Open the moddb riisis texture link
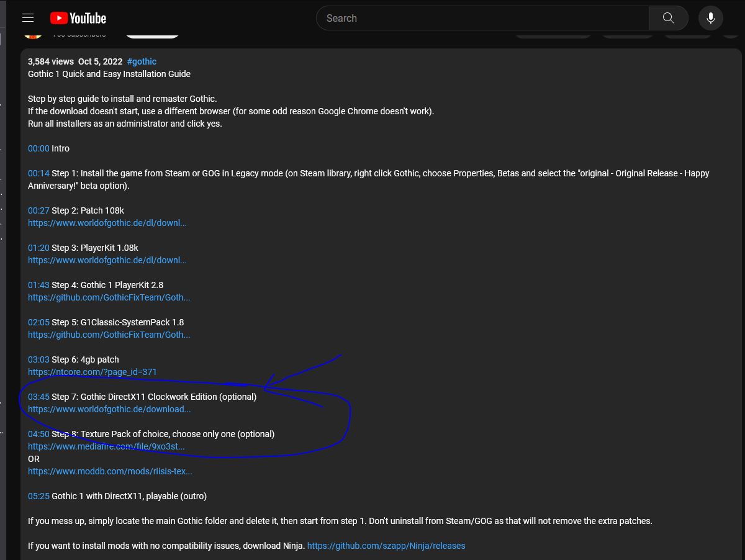The width and height of the screenshot is (745, 560). point(110,471)
